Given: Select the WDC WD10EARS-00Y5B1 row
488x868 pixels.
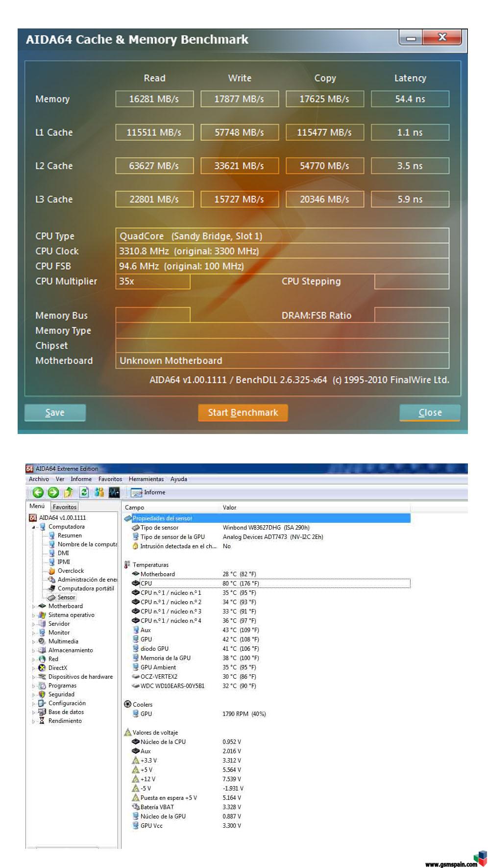Looking at the screenshot, I should pyautogui.click(x=267, y=686).
